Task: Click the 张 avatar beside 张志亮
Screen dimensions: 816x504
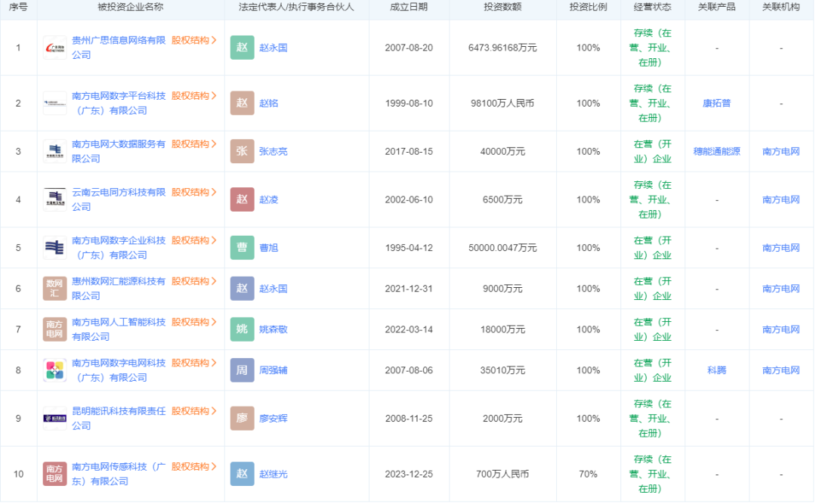Action: click(x=243, y=151)
